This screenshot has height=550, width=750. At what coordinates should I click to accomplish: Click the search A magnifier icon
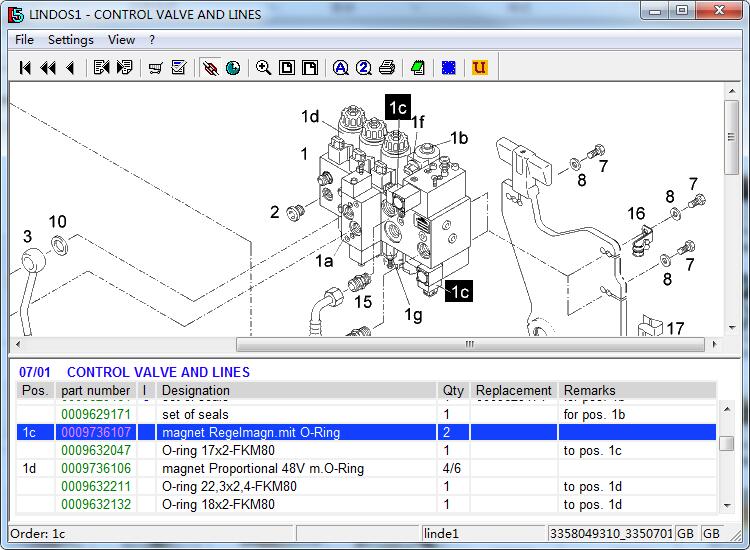[341, 68]
